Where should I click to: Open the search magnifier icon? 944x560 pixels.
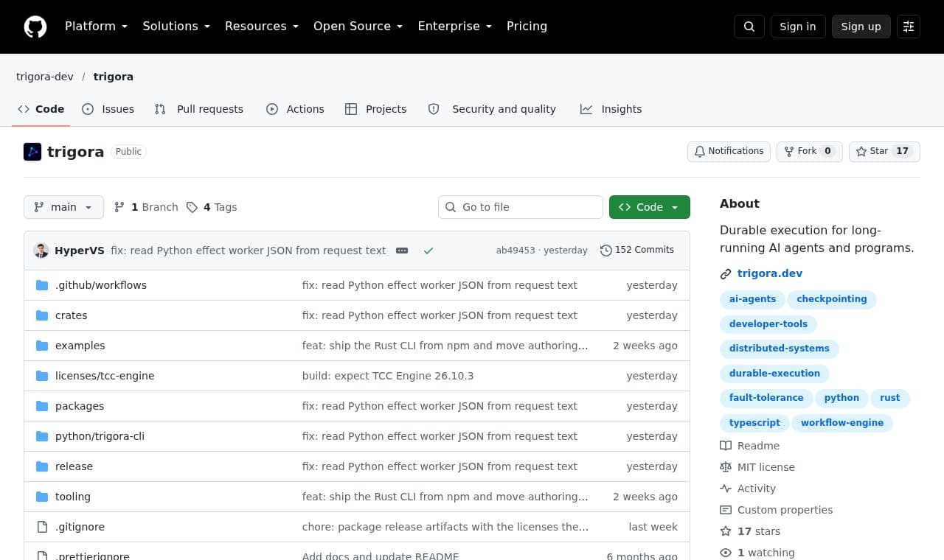click(749, 27)
